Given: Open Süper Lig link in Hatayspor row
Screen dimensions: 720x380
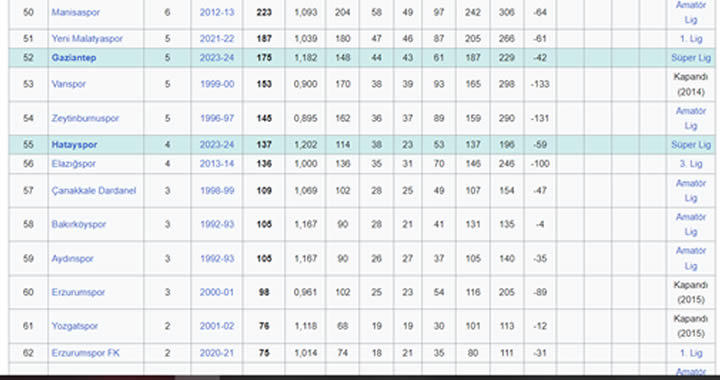Looking at the screenshot, I should 691,145.
